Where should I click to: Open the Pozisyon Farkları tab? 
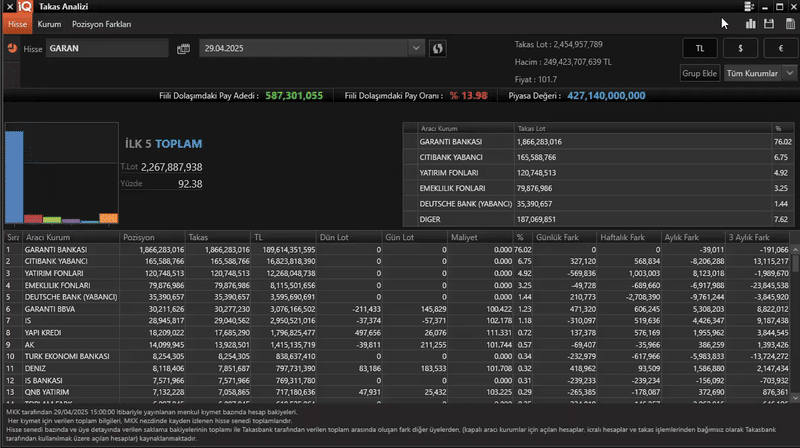click(x=102, y=24)
